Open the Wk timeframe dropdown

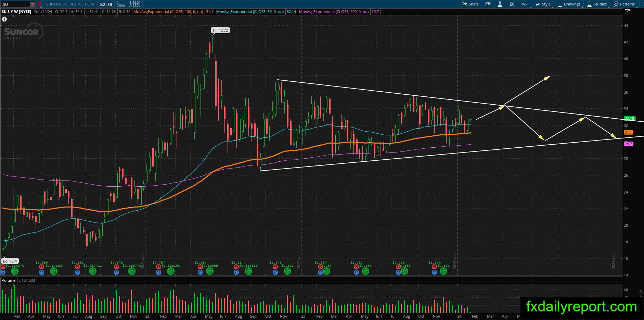(x=525, y=4)
